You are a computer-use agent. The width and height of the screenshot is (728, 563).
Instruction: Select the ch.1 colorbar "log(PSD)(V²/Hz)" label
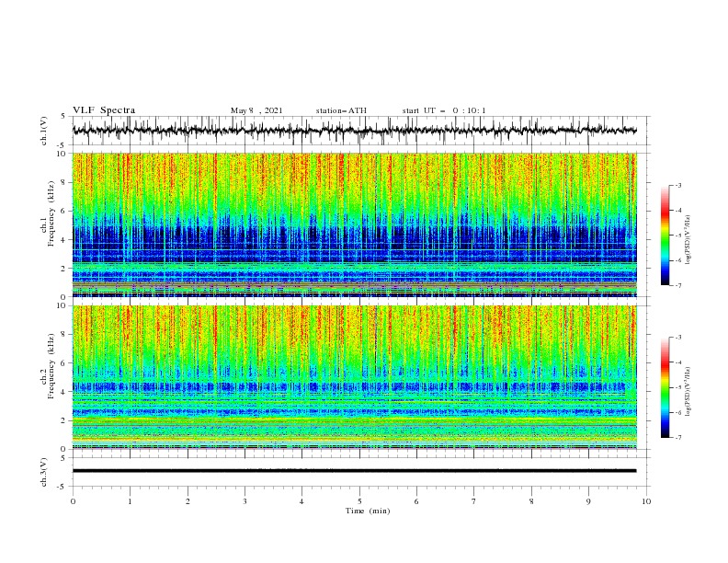[x=688, y=239]
